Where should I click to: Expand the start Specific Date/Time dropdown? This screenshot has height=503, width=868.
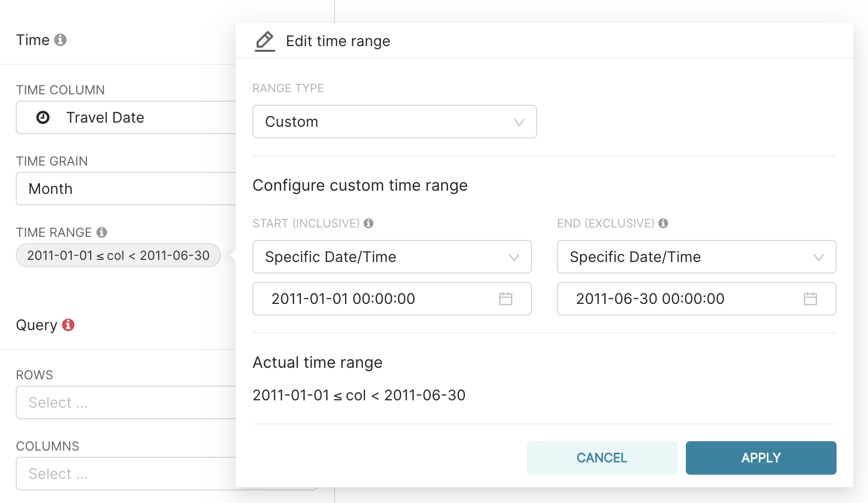tap(392, 257)
